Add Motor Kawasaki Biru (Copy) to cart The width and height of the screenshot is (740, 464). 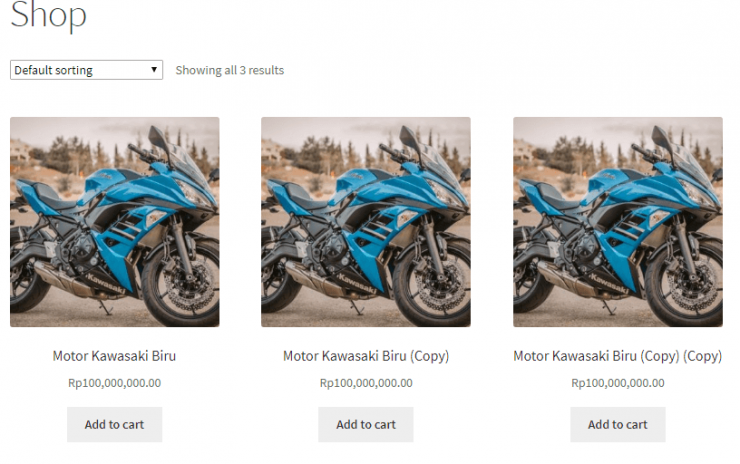click(366, 424)
